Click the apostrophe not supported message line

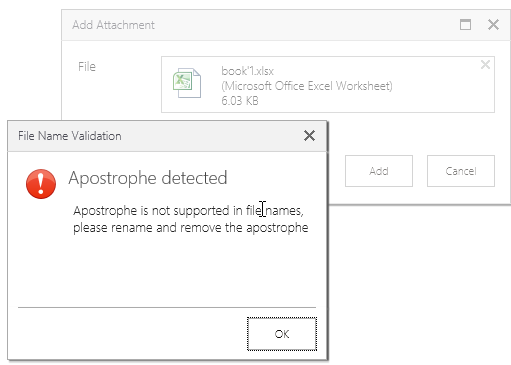pos(188,211)
